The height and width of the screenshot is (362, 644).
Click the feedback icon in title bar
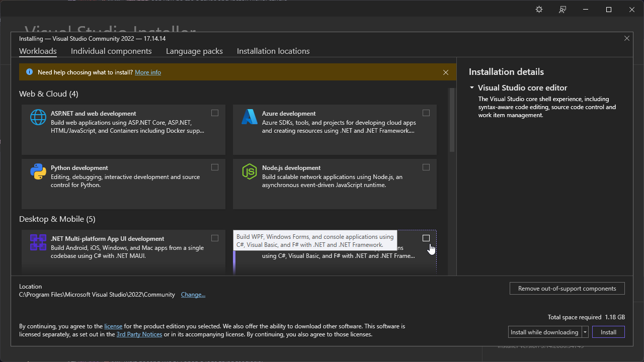(x=562, y=10)
